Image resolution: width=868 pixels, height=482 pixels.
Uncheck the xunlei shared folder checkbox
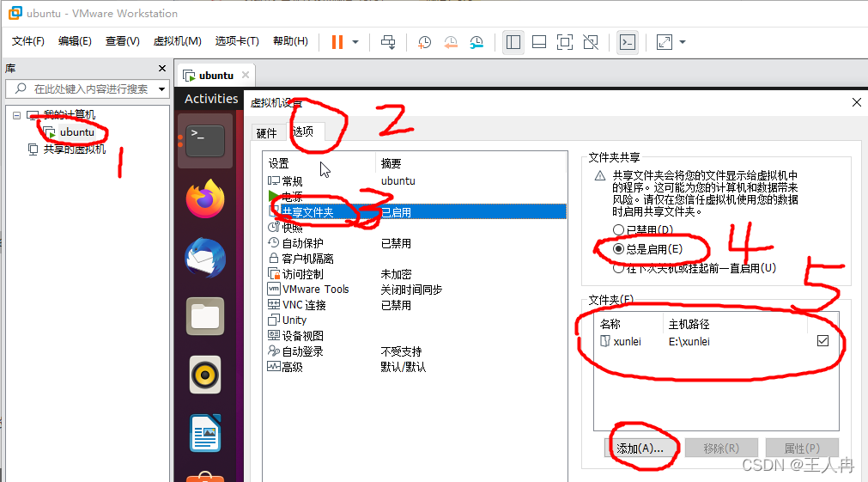(822, 341)
